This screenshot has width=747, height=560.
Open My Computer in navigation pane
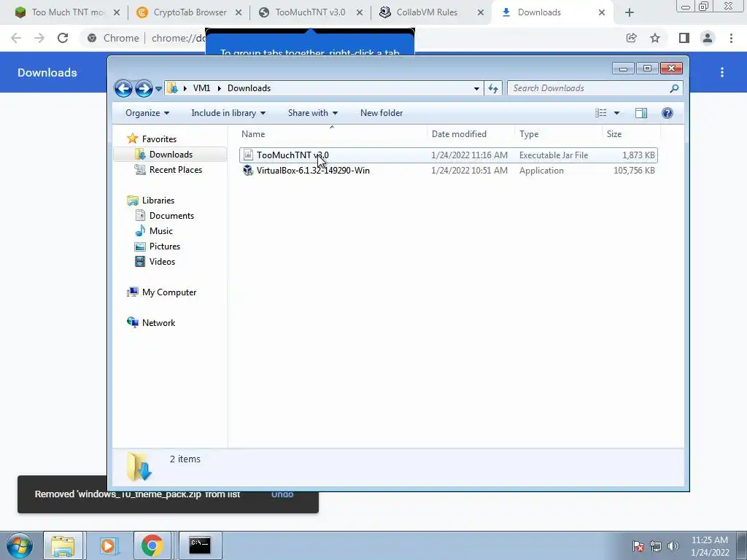click(169, 292)
